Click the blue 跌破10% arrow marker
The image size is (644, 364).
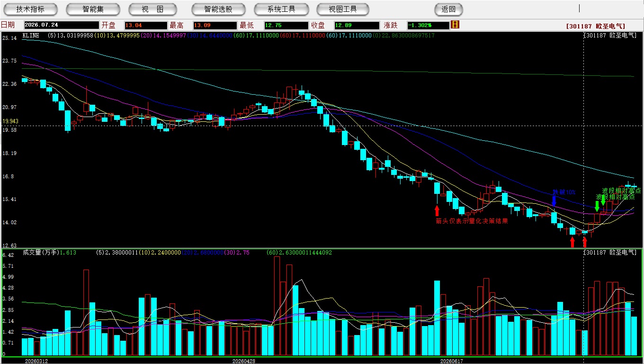coord(554,201)
